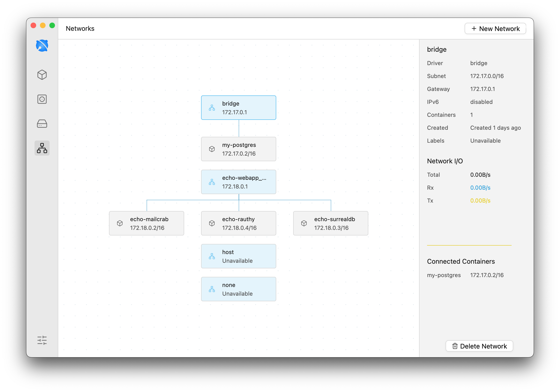Select the bridge network node

[x=238, y=108]
